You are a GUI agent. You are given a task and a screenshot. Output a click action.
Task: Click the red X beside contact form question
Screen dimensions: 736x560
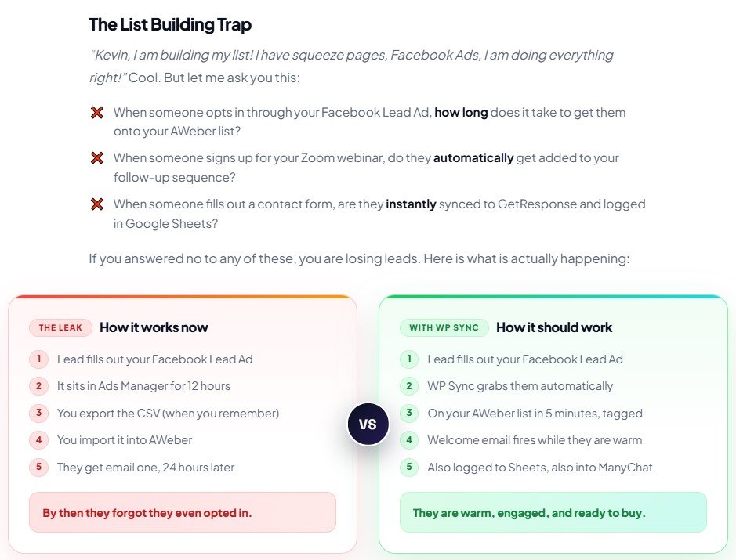point(97,204)
